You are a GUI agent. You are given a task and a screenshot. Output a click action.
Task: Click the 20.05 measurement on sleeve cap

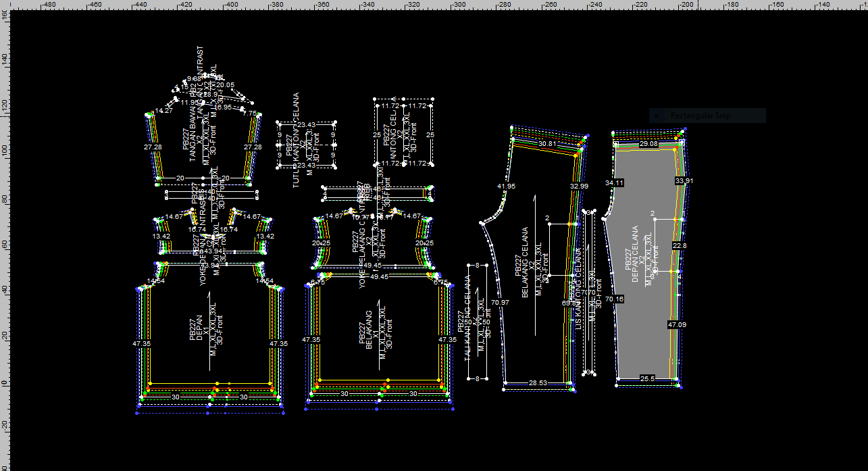point(225,85)
